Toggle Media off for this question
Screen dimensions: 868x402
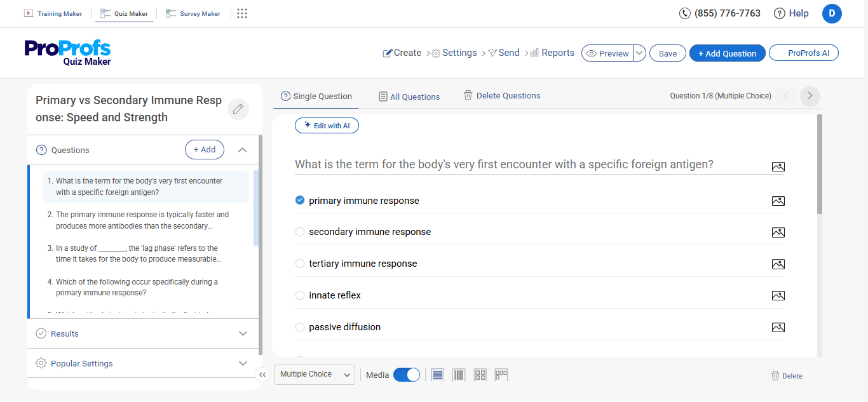[407, 375]
